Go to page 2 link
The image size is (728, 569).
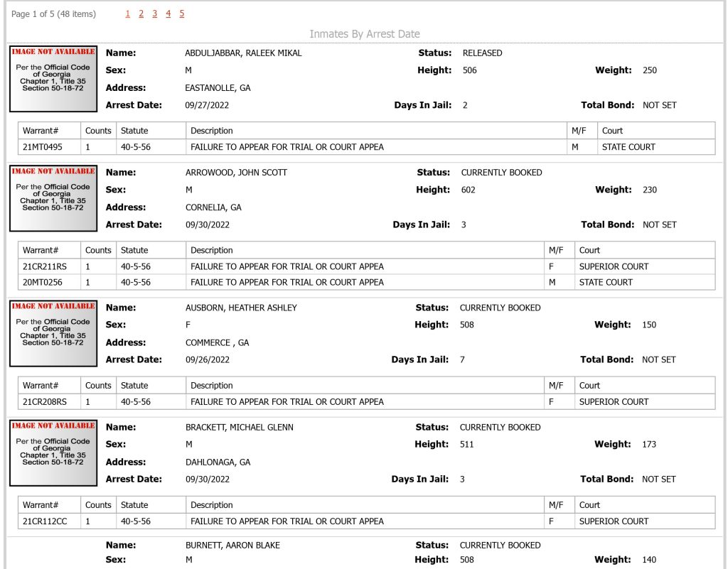coord(141,14)
